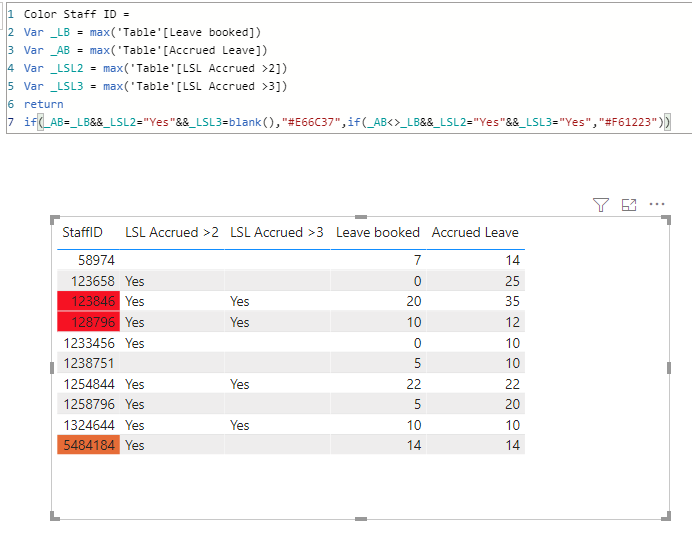692x536 pixels.
Task: Click bottom-center resize handle of visual
Action: pyautogui.click(x=361, y=519)
